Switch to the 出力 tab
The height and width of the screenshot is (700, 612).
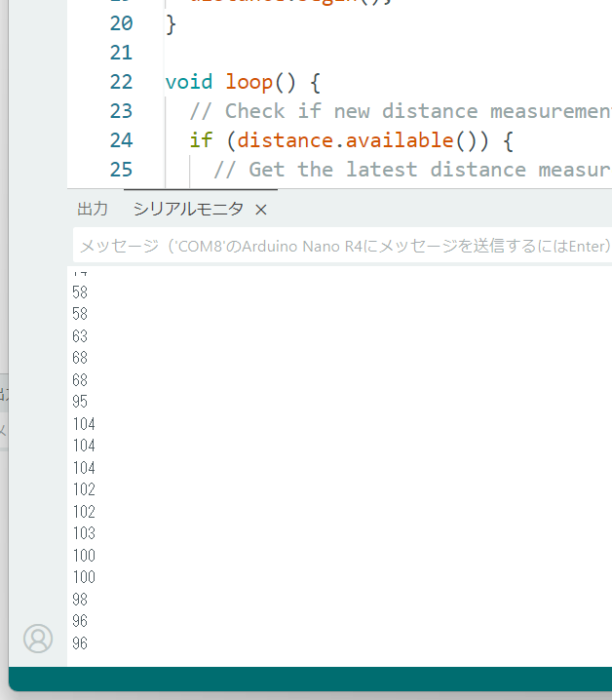point(93,210)
